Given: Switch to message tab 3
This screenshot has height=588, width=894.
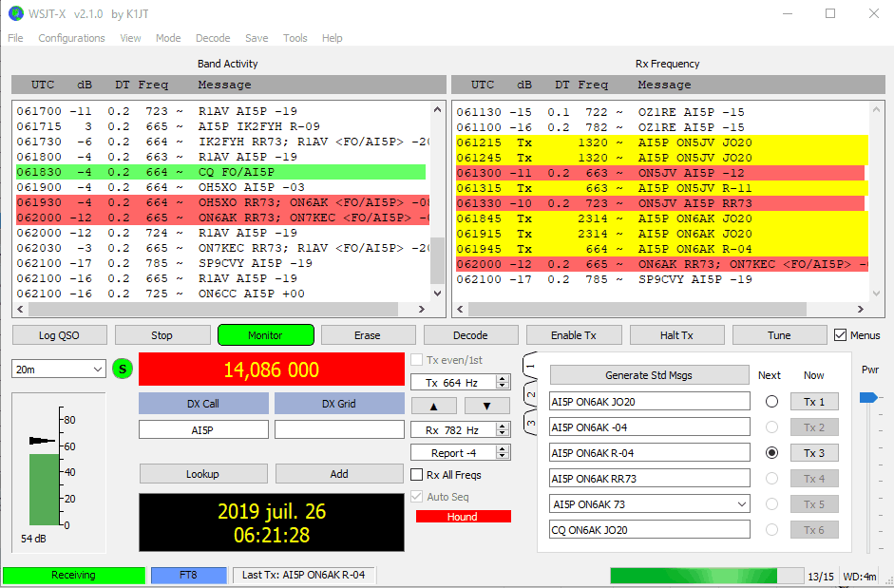Looking at the screenshot, I should [530, 423].
